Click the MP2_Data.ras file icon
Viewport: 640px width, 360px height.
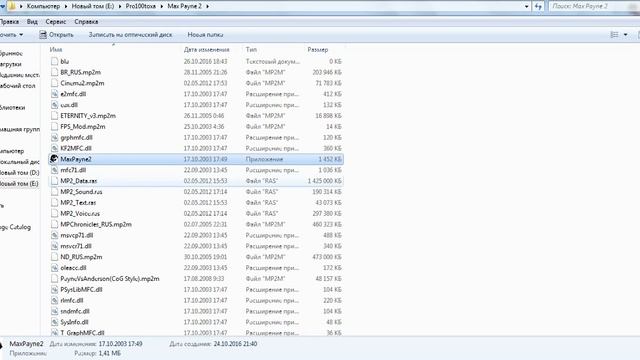pyautogui.click(x=54, y=181)
